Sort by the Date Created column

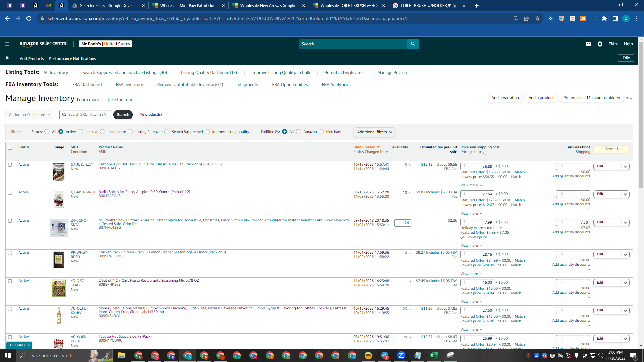(366, 147)
